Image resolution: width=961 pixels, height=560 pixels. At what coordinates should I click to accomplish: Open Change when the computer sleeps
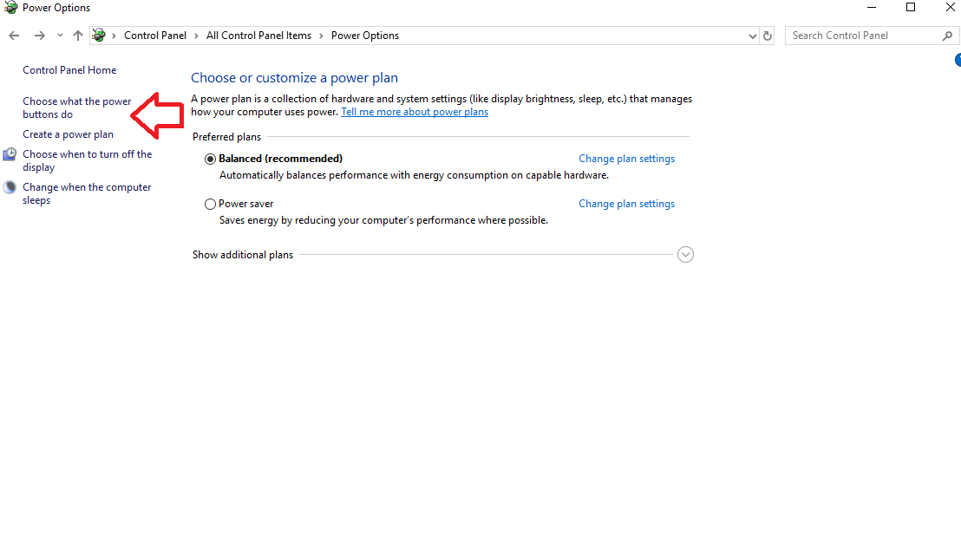click(x=87, y=193)
